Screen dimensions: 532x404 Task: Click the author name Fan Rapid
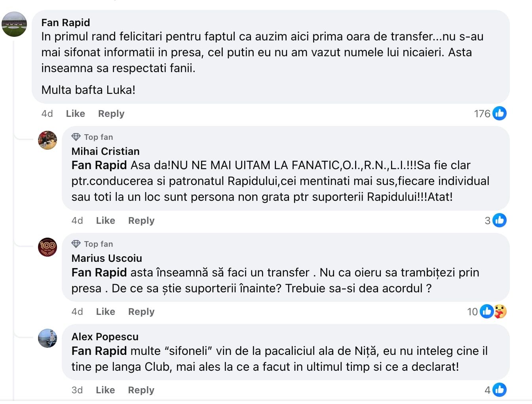[65, 23]
